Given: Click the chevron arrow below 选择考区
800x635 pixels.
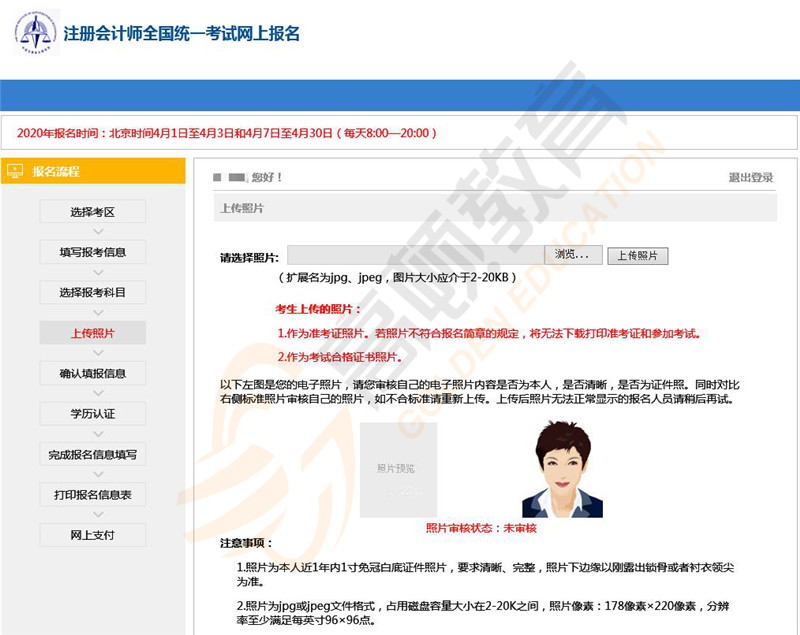Looking at the screenshot, I should [98, 232].
